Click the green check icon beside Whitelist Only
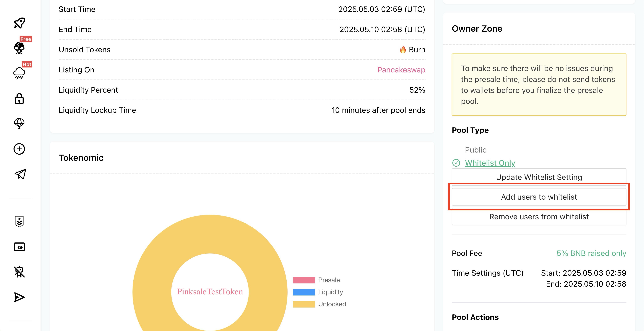644x331 pixels. point(456,163)
